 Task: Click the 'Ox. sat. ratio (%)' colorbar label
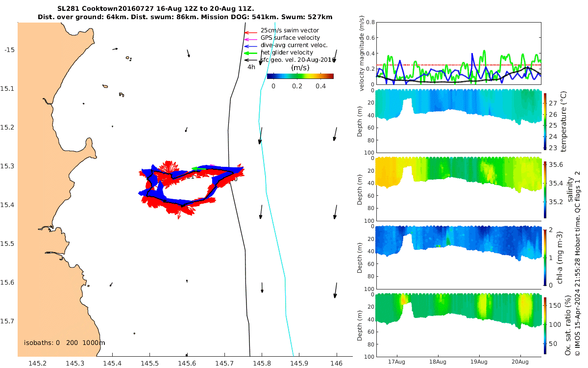pos(568,326)
